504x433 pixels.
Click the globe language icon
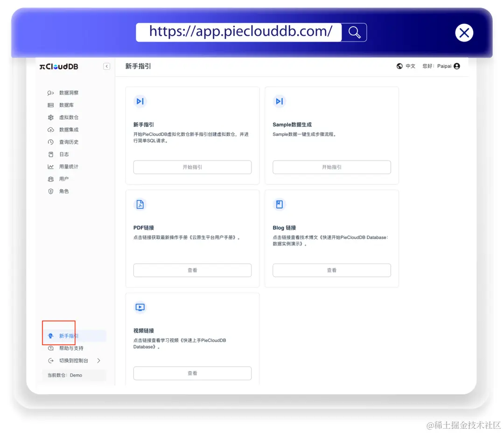pyautogui.click(x=399, y=66)
